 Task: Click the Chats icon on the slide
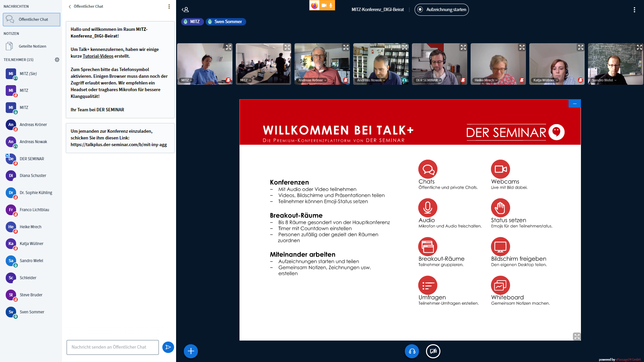tap(428, 169)
